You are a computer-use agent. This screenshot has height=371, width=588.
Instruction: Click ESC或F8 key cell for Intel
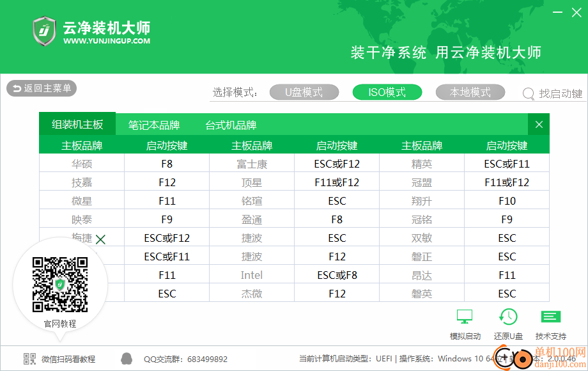(337, 275)
